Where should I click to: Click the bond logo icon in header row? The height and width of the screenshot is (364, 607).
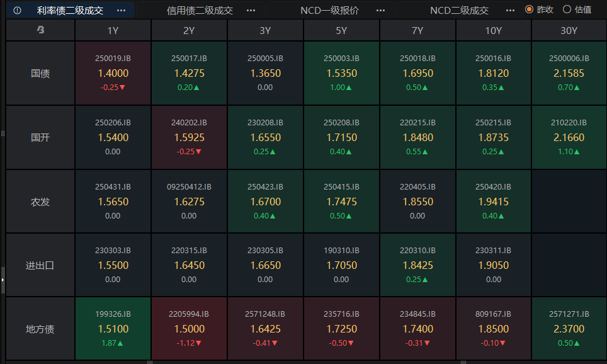40,30
